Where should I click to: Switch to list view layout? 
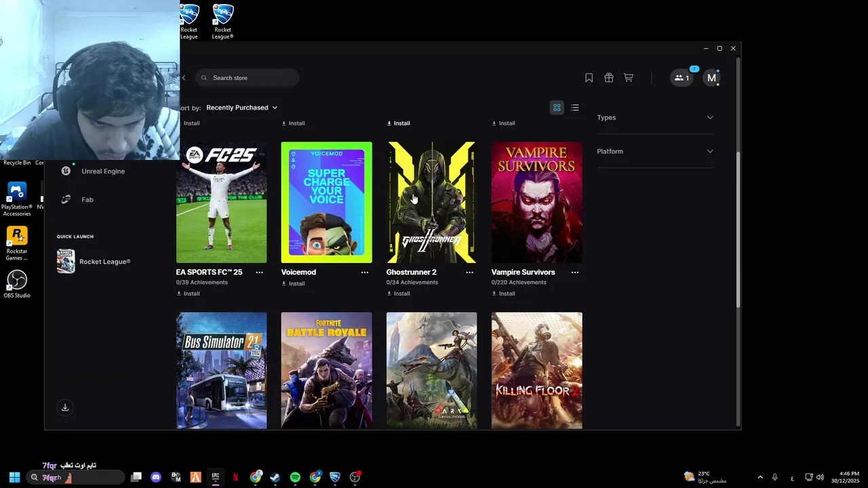pyautogui.click(x=575, y=108)
